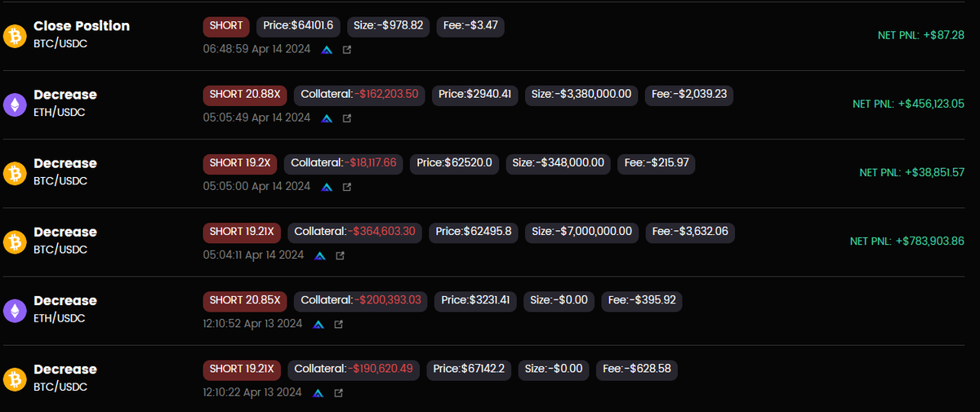Viewport: 980px width, 412px height.
Task: Click NET PNL: +$456,123.05 value
Action: tap(908, 104)
